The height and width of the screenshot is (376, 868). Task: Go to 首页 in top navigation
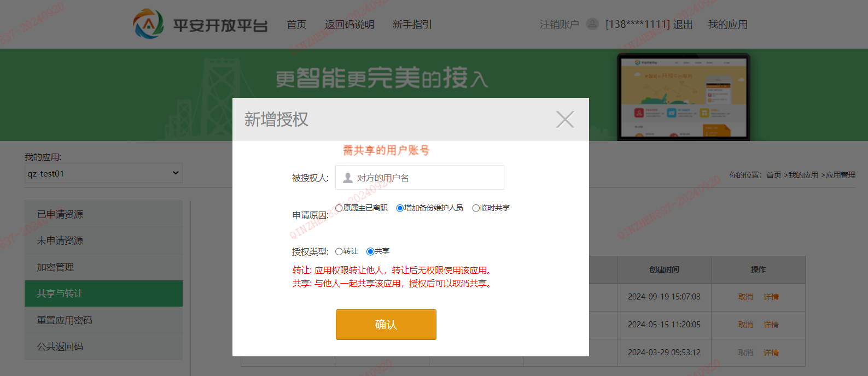296,25
